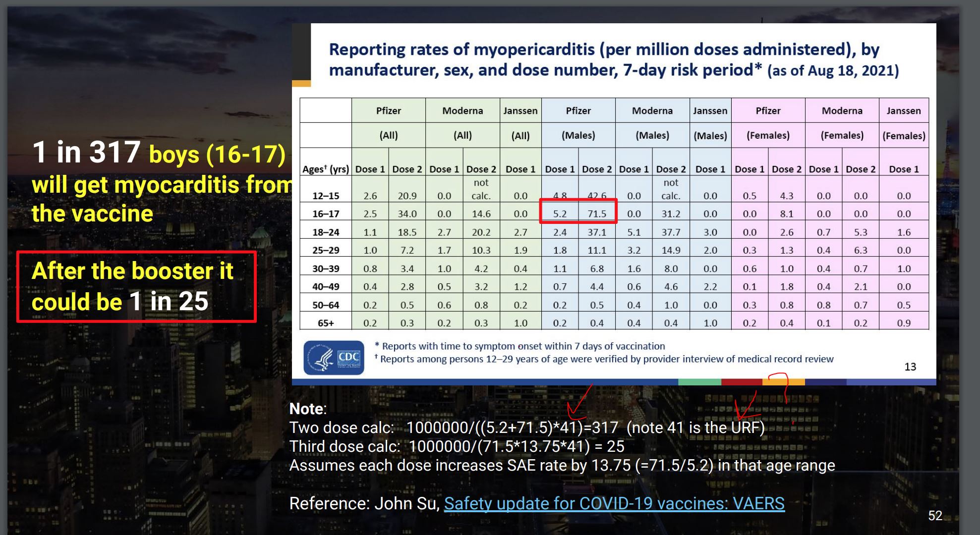Click the 8.1 cell in the 16–17 row
Screen dimensions: 980x535
pyautogui.click(x=787, y=214)
